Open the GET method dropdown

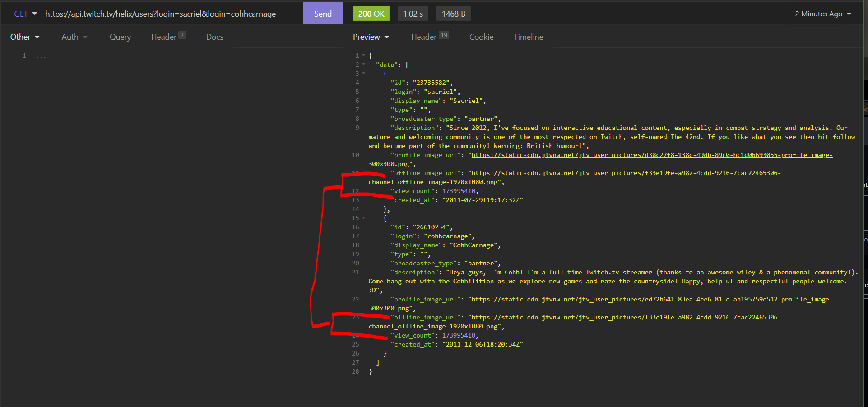25,14
